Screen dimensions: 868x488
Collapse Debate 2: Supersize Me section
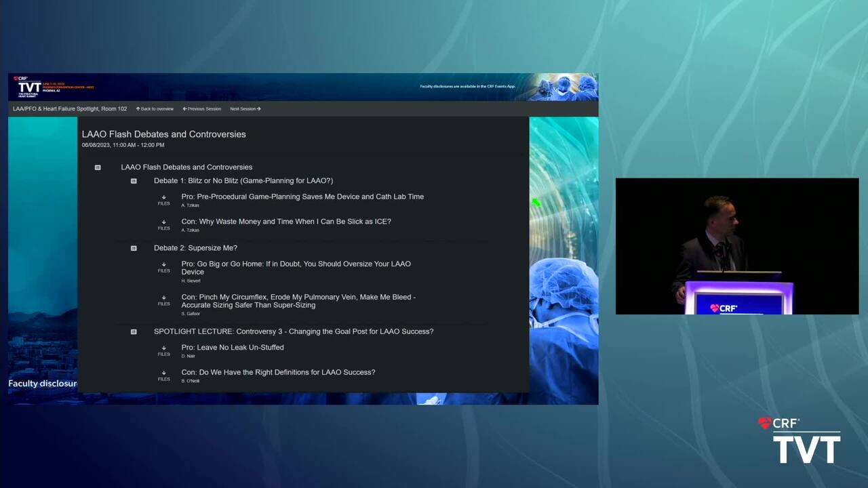tap(134, 248)
